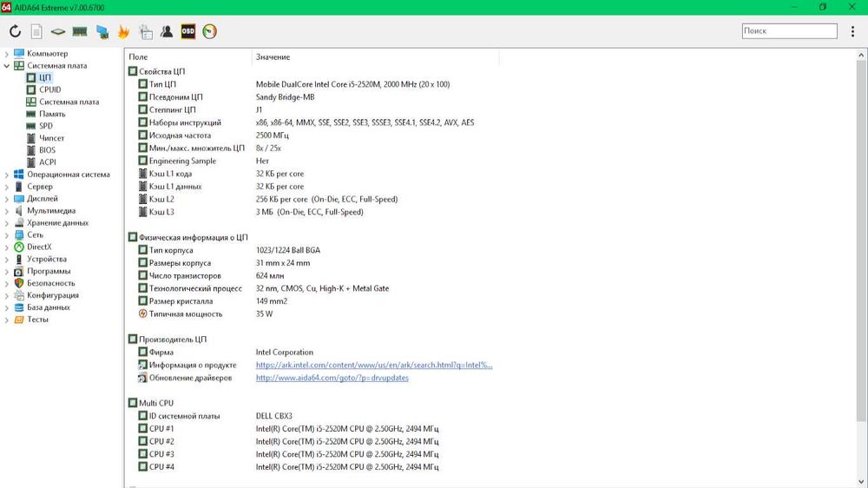The width and height of the screenshot is (868, 488).
Task: Select the Engineering Sample row
Action: (x=312, y=161)
